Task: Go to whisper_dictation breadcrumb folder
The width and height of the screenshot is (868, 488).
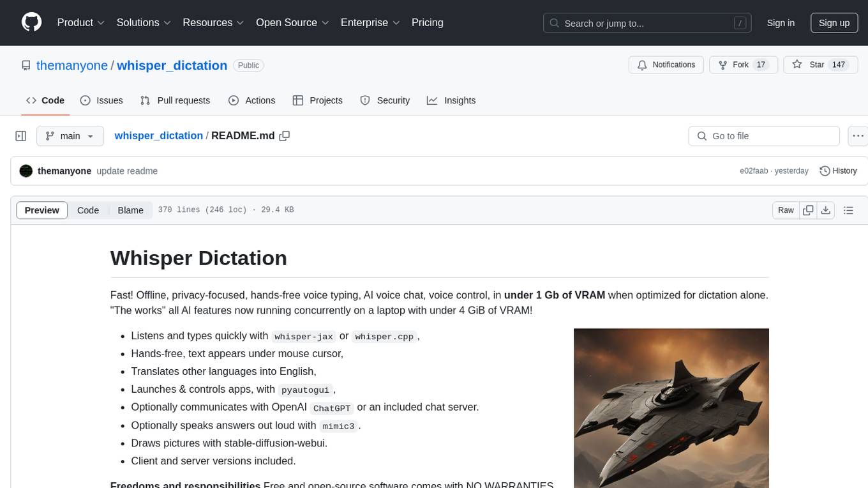Action: click(159, 136)
